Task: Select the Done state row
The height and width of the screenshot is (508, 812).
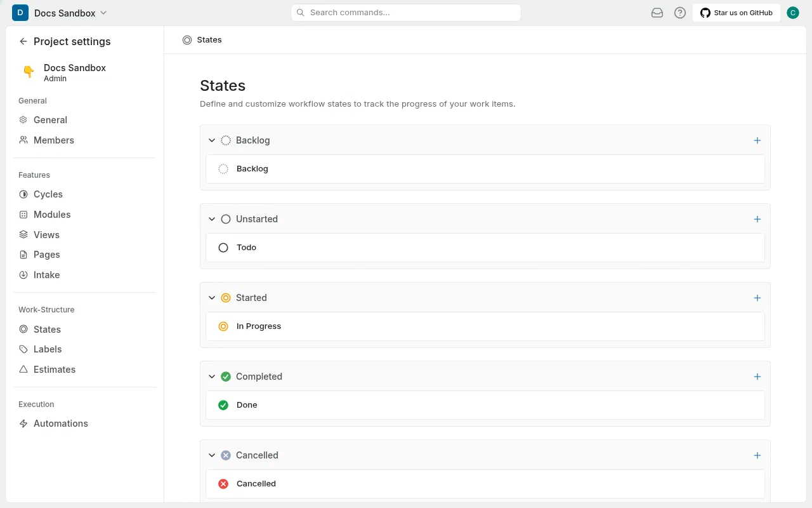Action: (485, 405)
